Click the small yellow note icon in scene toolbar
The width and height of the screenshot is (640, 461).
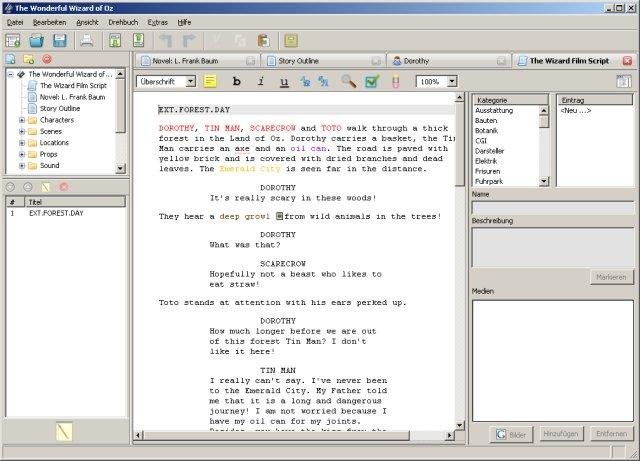(46, 187)
